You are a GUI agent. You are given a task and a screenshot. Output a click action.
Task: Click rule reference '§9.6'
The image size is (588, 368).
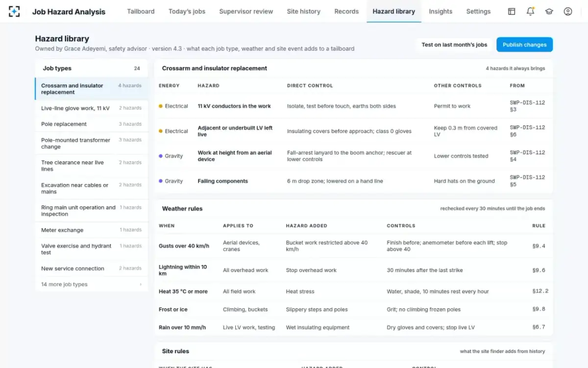coord(539,270)
